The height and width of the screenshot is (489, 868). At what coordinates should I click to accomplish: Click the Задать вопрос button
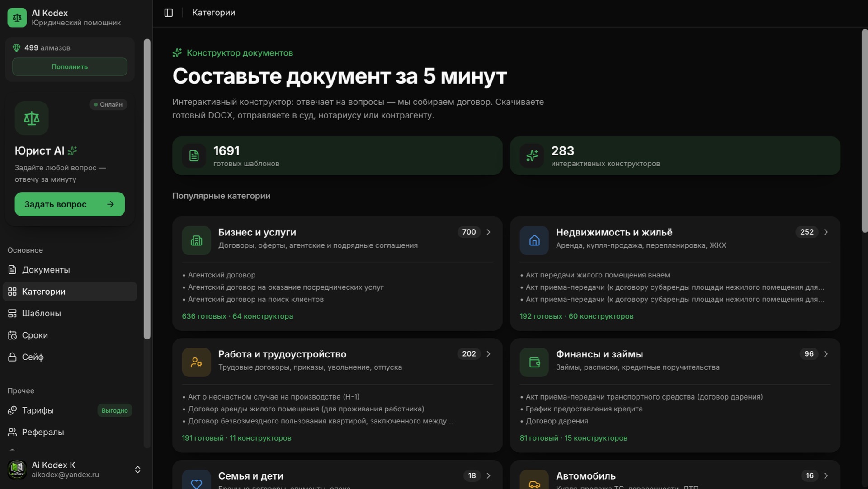coord(70,204)
